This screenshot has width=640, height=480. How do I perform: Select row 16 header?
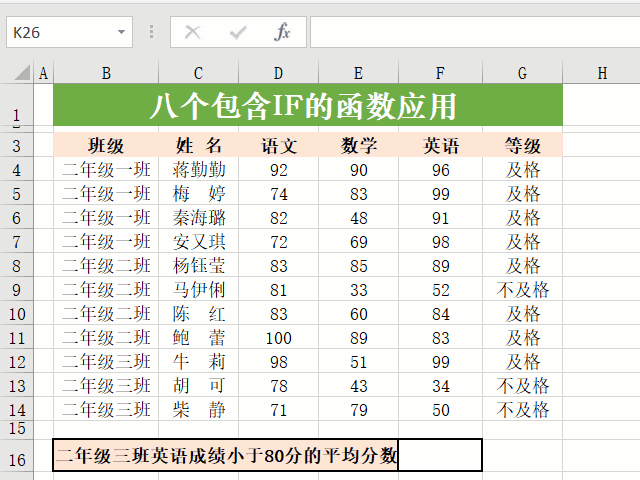[16, 456]
